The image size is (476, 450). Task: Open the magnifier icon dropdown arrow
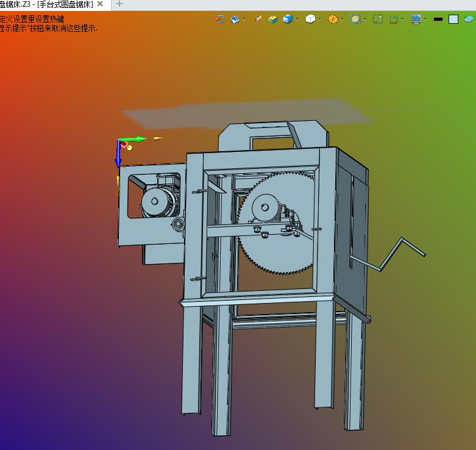(x=365, y=20)
